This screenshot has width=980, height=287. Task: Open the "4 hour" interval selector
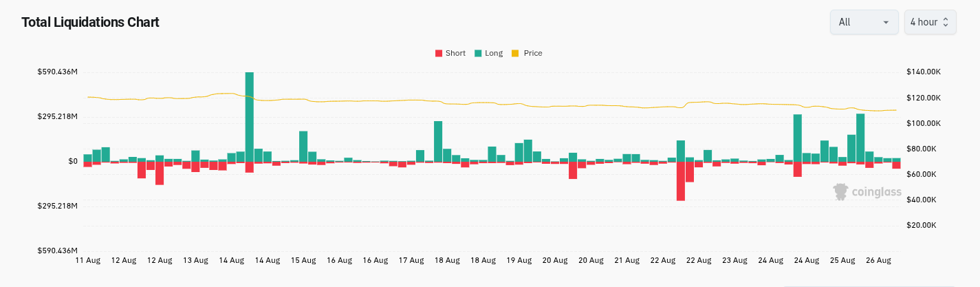pyautogui.click(x=929, y=22)
